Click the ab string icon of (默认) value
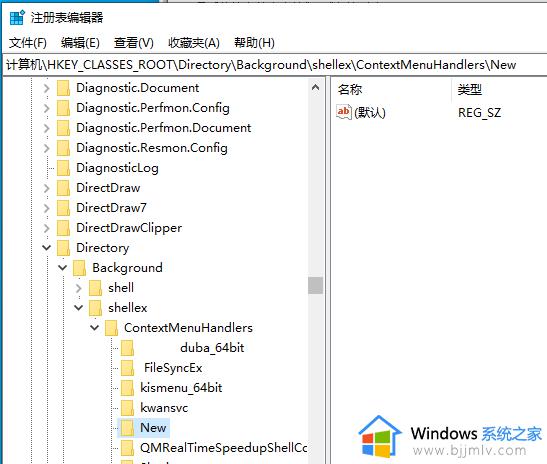547x464 pixels. [344, 112]
